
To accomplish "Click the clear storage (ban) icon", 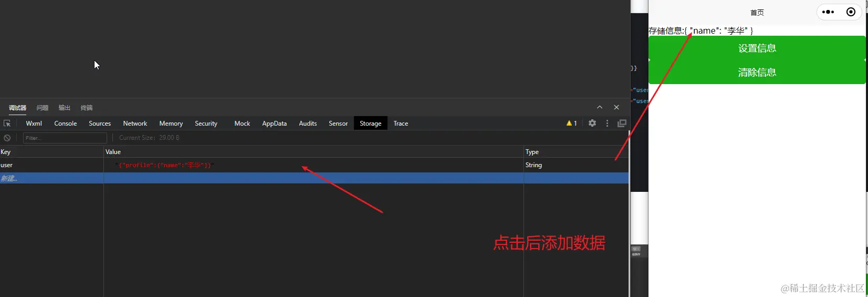I will (x=7, y=138).
